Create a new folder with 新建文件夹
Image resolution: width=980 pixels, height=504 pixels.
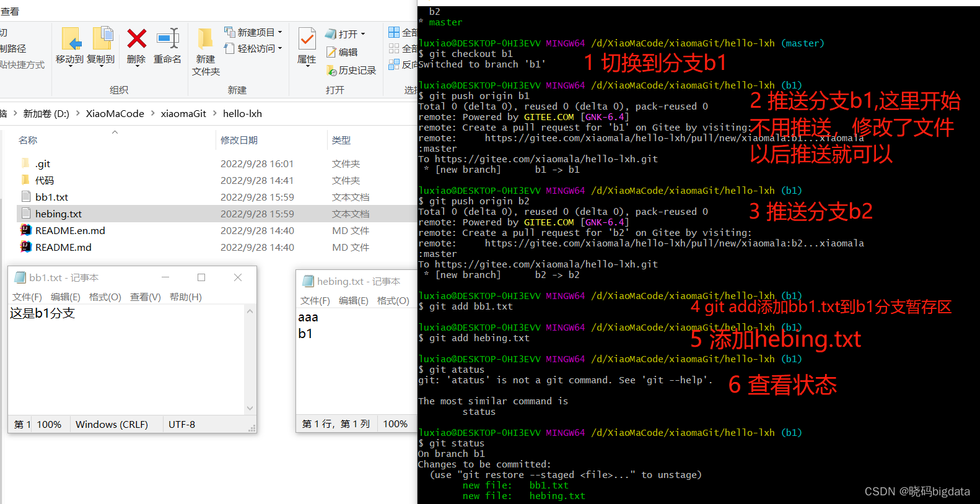point(206,52)
